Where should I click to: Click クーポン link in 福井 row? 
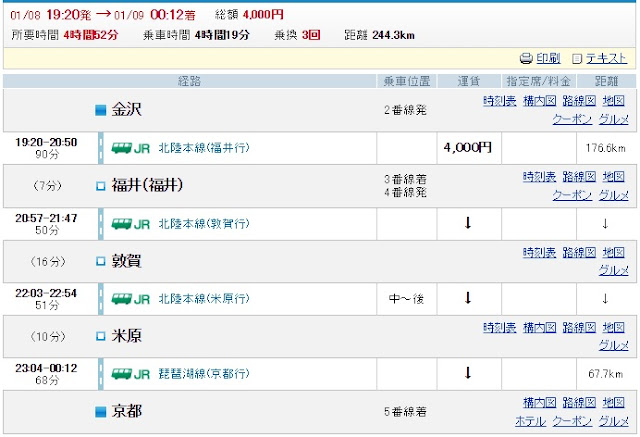point(572,195)
